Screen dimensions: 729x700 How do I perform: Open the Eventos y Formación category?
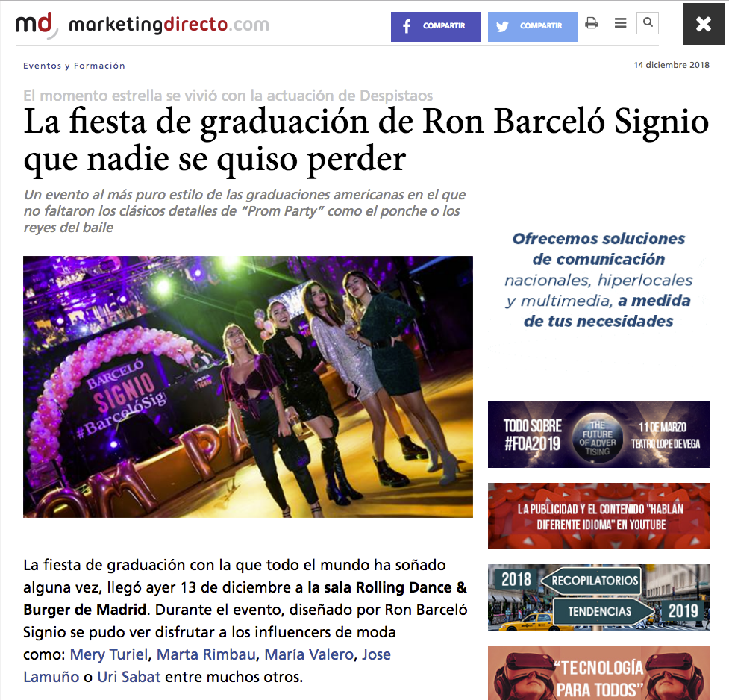coord(74,66)
